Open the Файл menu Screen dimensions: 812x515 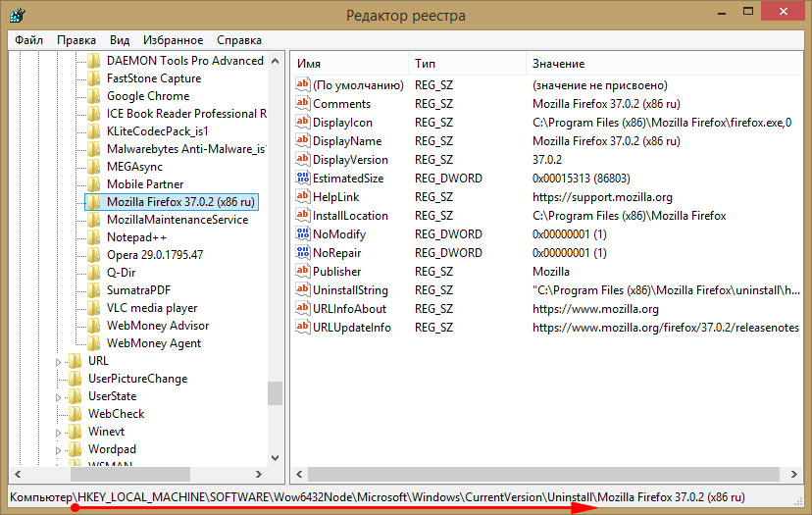pyautogui.click(x=28, y=40)
